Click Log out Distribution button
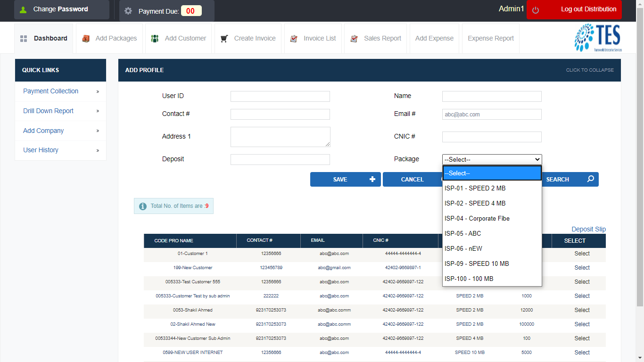This screenshot has width=644, height=362. (x=574, y=9)
